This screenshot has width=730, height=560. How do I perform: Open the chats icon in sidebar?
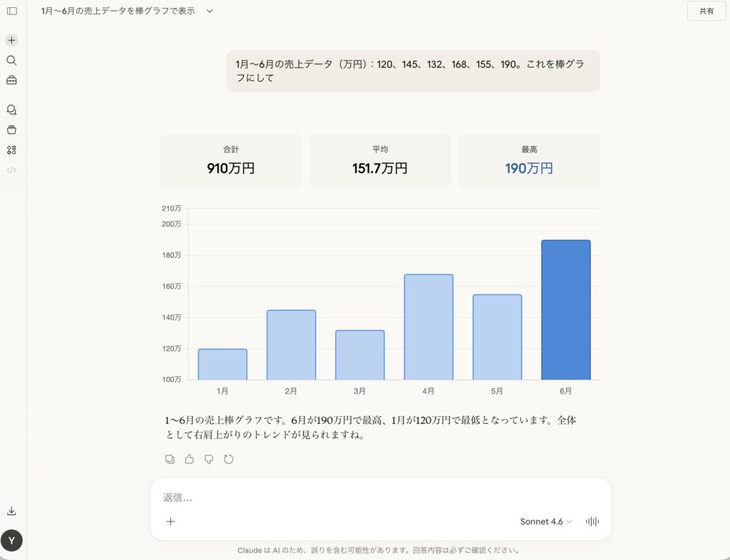11,110
